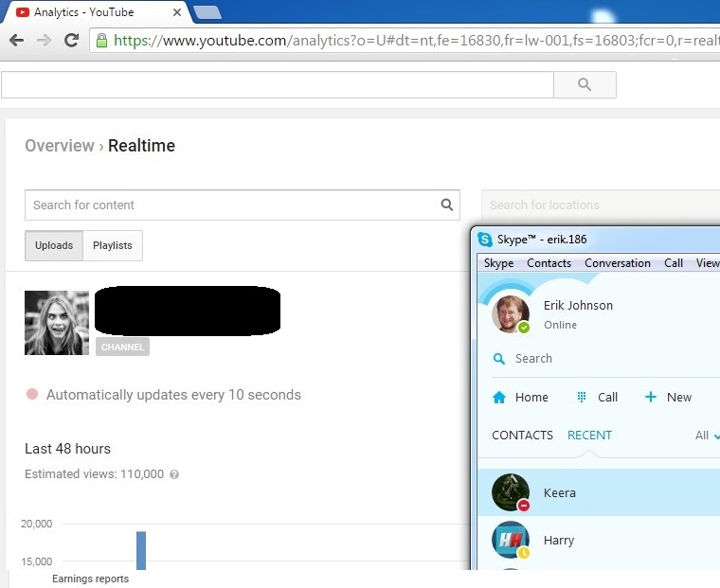
Task: Click the YouTube top search box
Action: click(278, 84)
